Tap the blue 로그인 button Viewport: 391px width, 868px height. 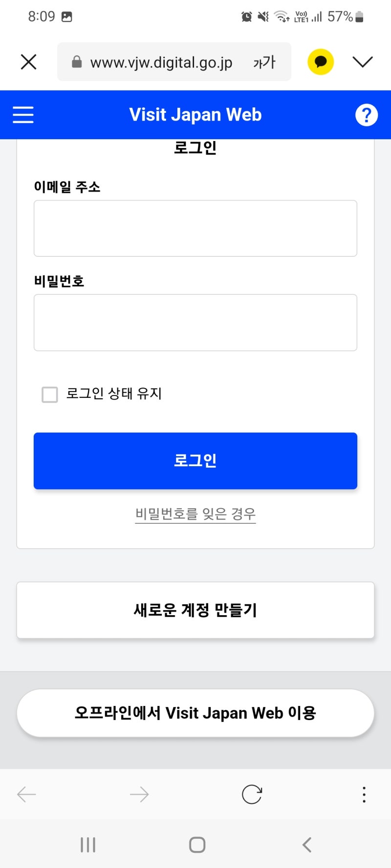[x=195, y=460]
